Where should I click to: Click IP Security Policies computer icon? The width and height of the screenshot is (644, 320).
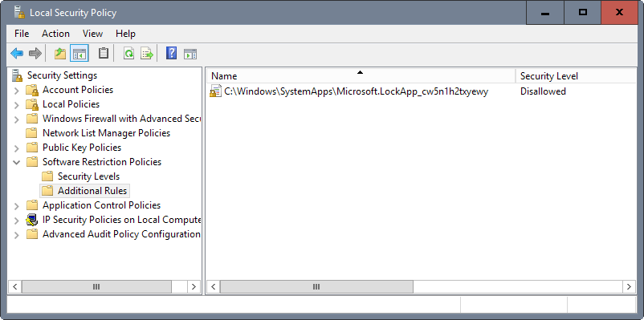click(x=31, y=220)
